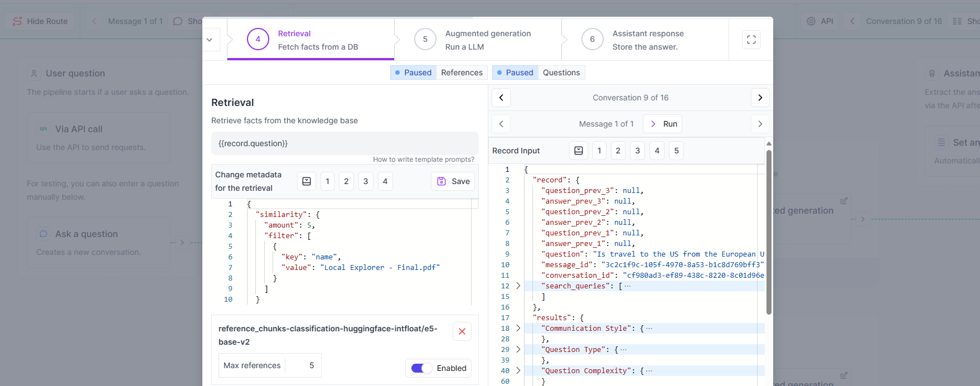This screenshot has height=386, width=980.
Task: Click the "Local Explorer - Final.pdf" filter value
Action: 380,267
